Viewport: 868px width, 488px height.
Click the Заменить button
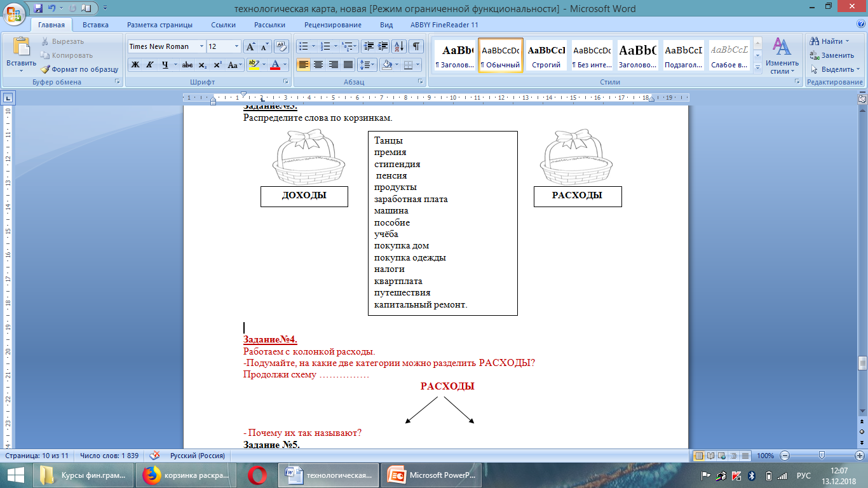coord(832,55)
